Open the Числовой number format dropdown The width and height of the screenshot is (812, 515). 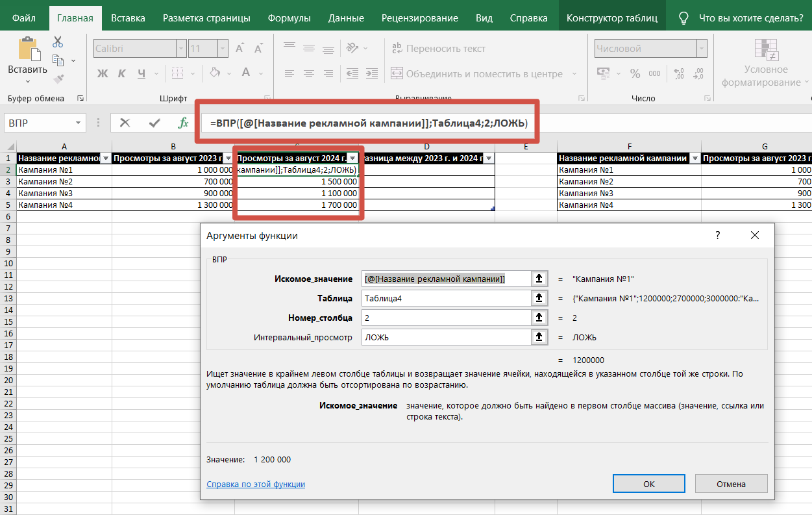(x=702, y=49)
